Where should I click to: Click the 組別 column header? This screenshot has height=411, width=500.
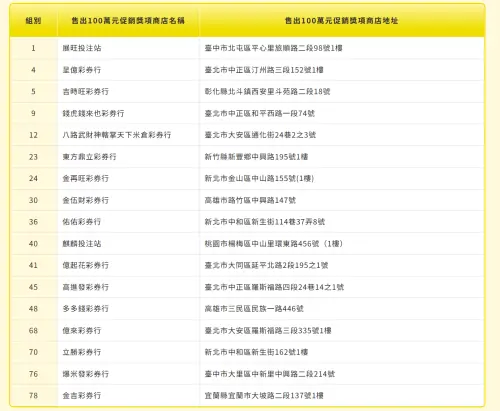click(x=33, y=21)
